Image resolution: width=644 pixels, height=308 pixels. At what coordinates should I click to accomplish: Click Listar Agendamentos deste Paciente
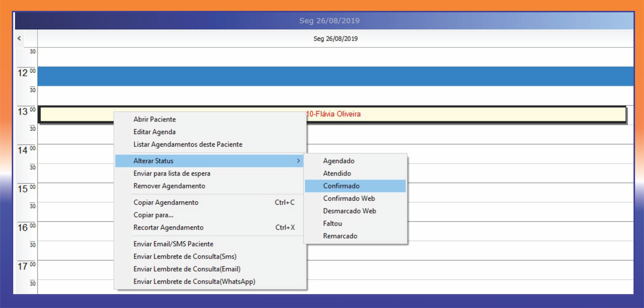(x=188, y=144)
